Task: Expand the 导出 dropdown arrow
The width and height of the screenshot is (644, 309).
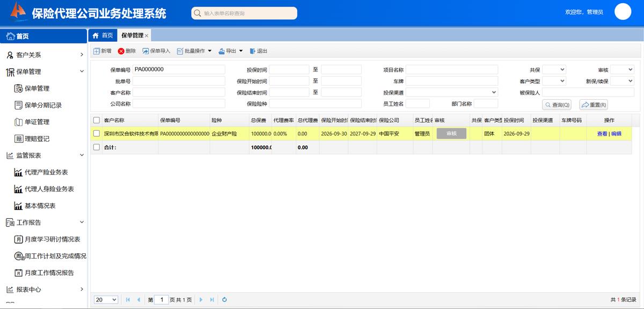Action: pos(241,51)
